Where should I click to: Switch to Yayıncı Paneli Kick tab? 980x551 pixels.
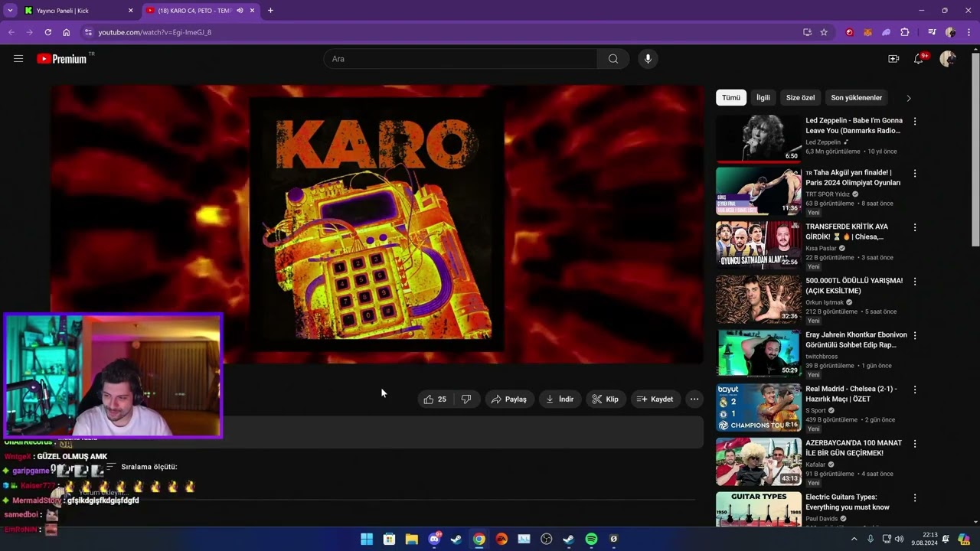point(79,11)
